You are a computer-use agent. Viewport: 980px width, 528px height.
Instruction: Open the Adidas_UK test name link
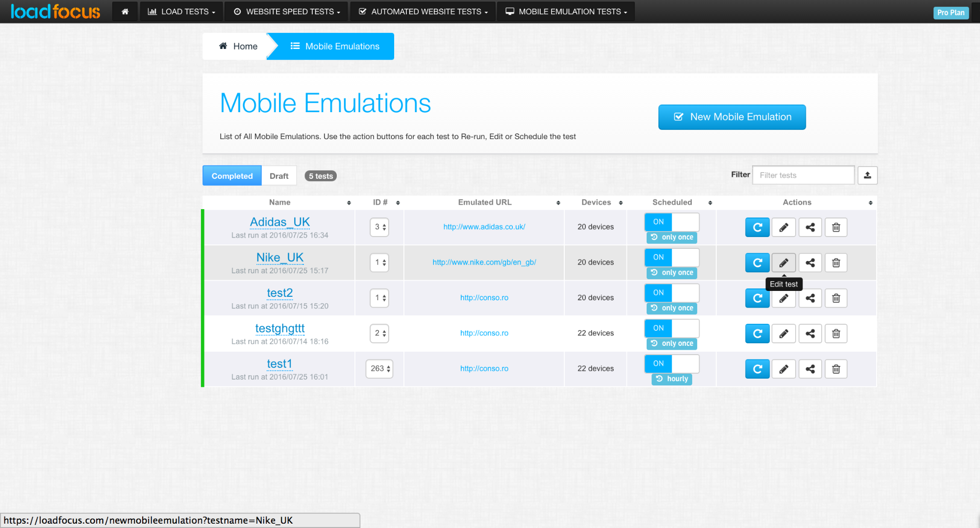pyautogui.click(x=280, y=222)
